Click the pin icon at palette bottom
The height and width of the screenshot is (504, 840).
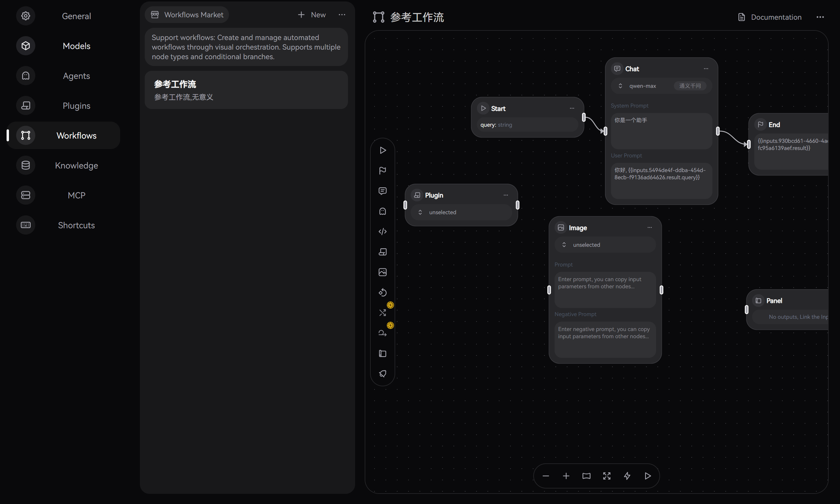[383, 373]
